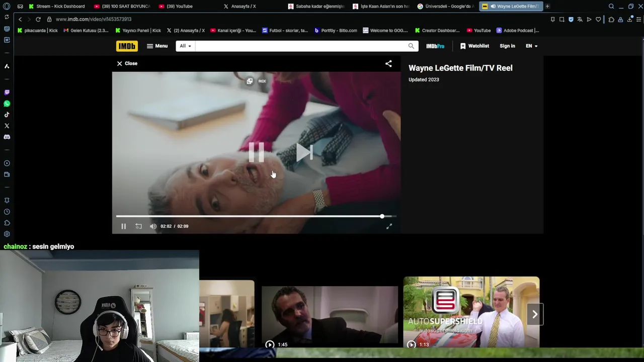Open TikTok from the Opera sidebar
The height and width of the screenshot is (362, 644).
pyautogui.click(x=7, y=115)
